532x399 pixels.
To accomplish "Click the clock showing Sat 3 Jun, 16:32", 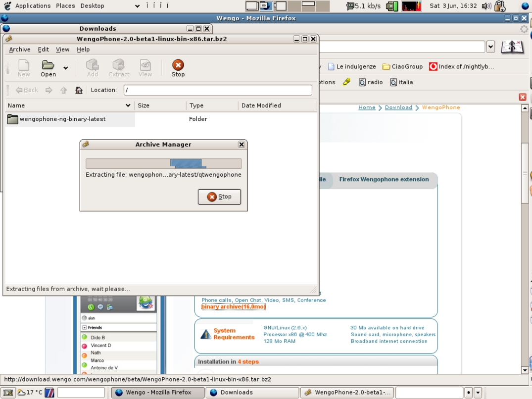I will (x=453, y=6).
